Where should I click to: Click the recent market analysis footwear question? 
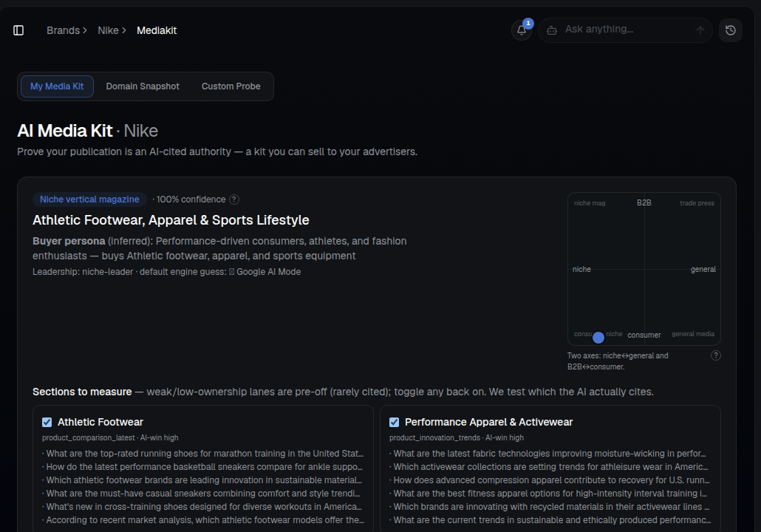204,520
